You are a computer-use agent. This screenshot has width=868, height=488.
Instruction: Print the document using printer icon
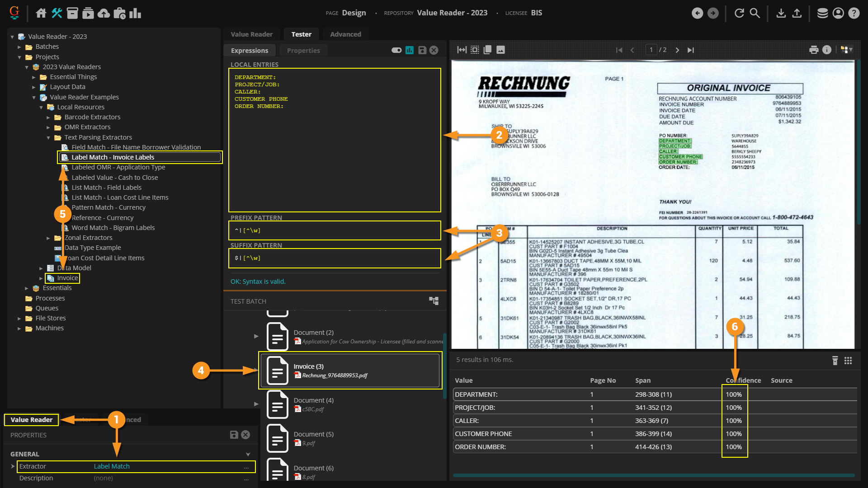tap(814, 50)
